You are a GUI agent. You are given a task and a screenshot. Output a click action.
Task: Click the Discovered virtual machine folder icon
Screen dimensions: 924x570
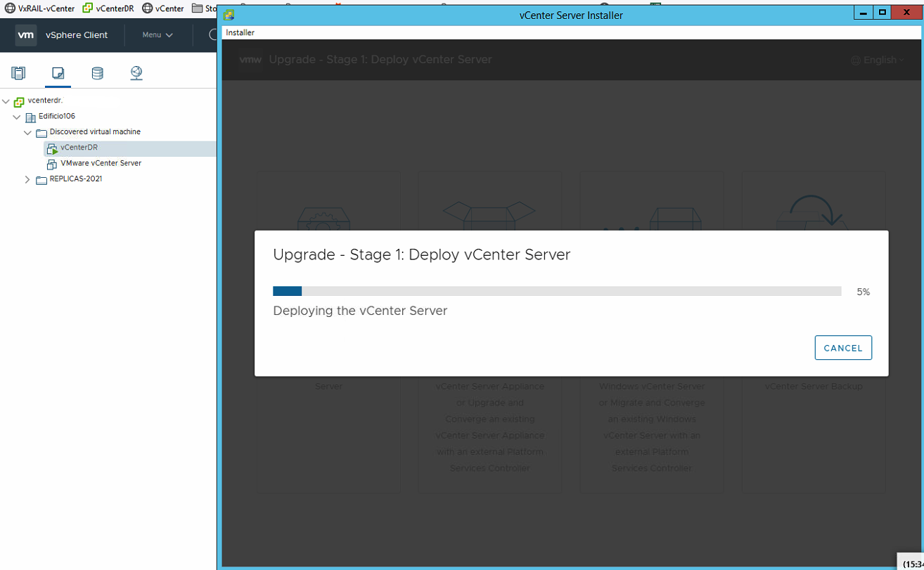click(x=41, y=133)
